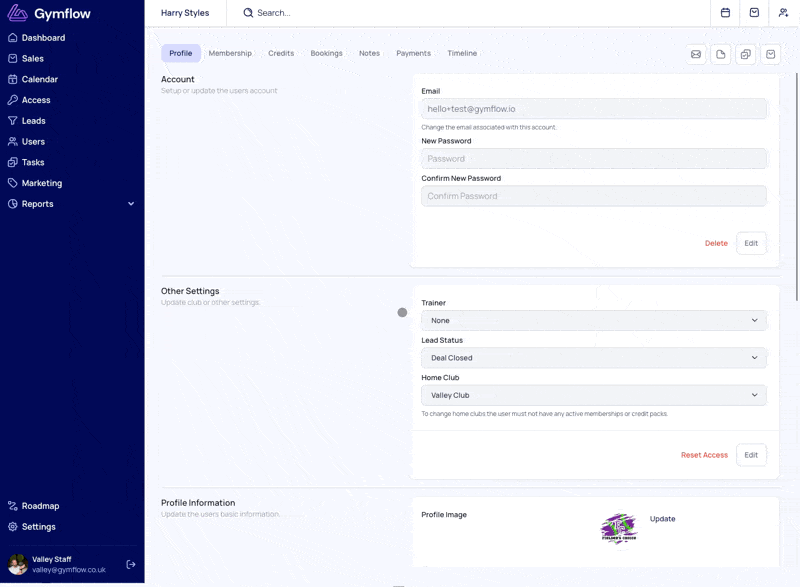Switch to the Membership tab
Screen dimensions: 800x587
[x=230, y=53]
